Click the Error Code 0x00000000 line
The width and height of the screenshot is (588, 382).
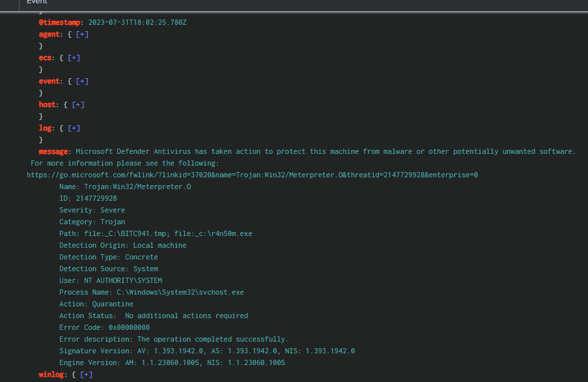[x=104, y=328]
